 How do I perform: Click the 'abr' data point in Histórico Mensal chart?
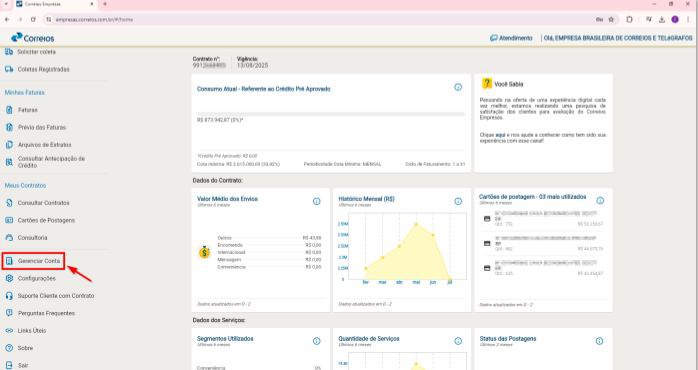point(399,246)
